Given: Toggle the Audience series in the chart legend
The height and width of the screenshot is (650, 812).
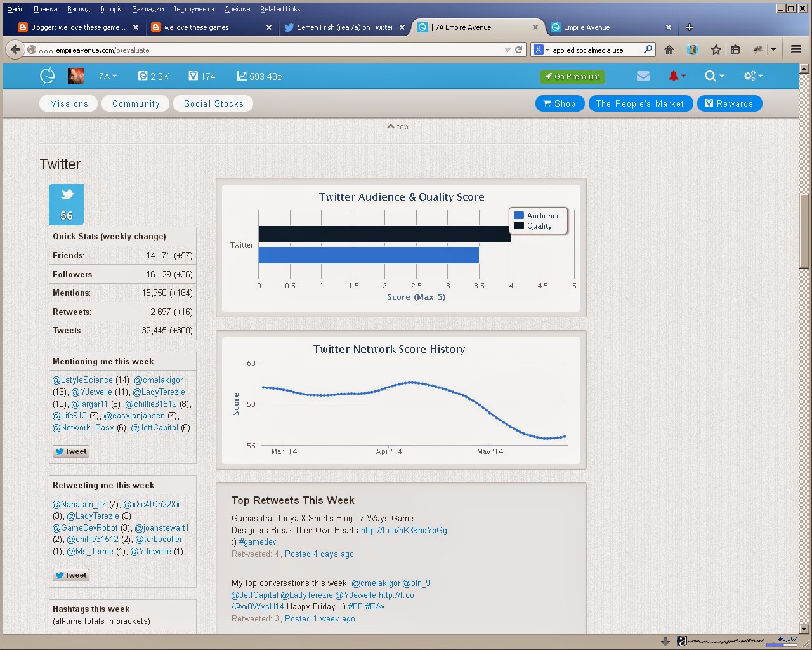Looking at the screenshot, I should point(537,216).
